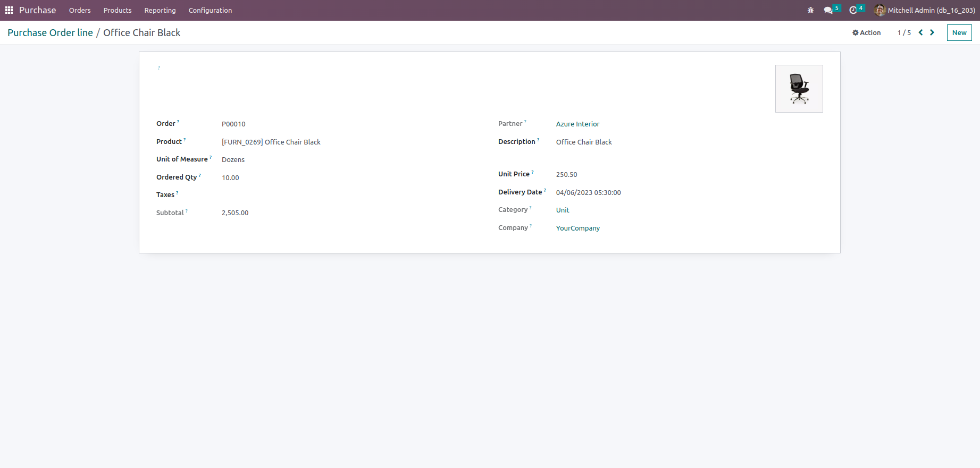
Task: Open the Orders menu
Action: click(x=80, y=10)
